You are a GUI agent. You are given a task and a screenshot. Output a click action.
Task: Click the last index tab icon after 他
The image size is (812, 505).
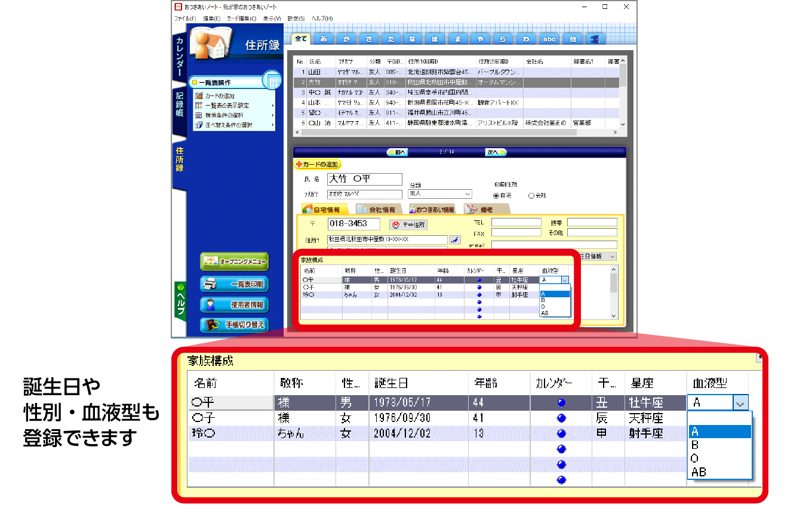pyautogui.click(x=594, y=39)
